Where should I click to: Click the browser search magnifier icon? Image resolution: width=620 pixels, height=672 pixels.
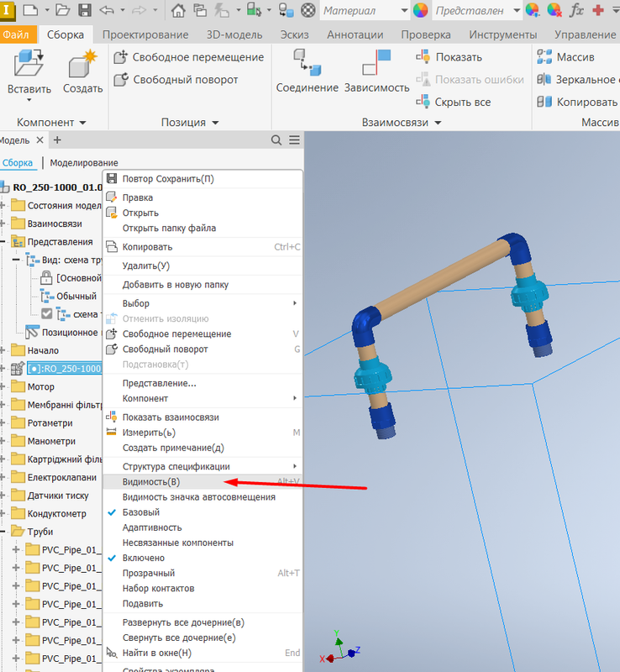(276, 140)
